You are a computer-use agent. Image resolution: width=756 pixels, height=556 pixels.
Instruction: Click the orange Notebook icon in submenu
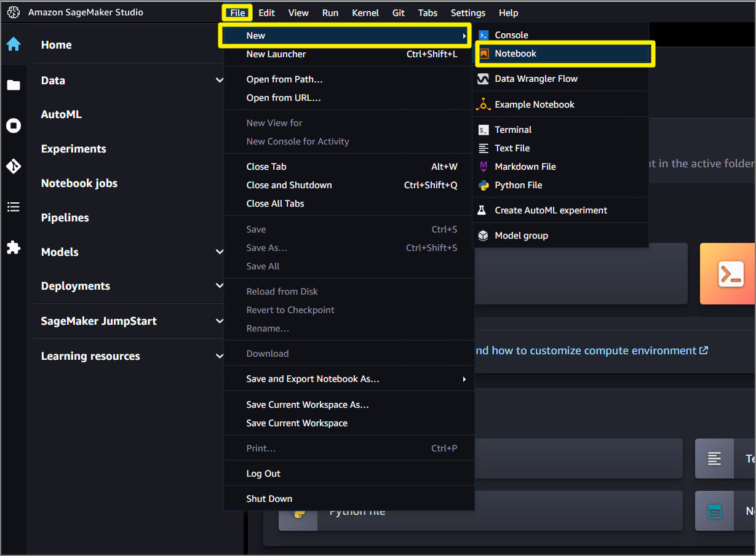click(483, 54)
